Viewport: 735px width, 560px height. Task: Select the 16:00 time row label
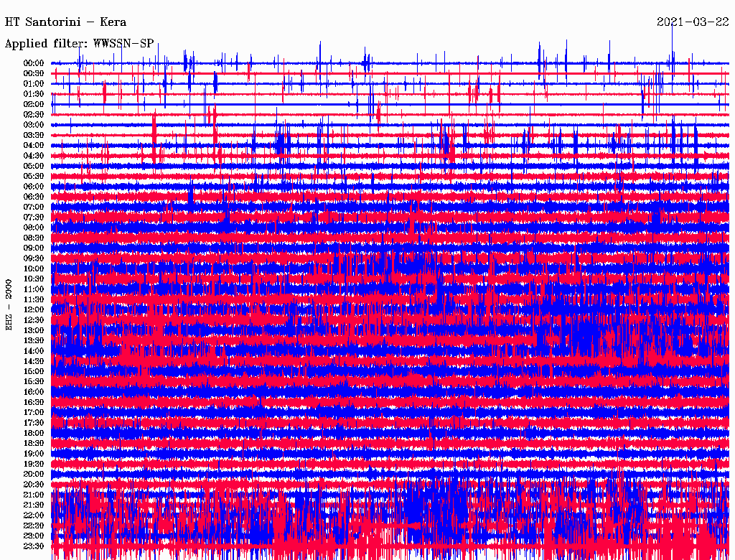tap(34, 392)
